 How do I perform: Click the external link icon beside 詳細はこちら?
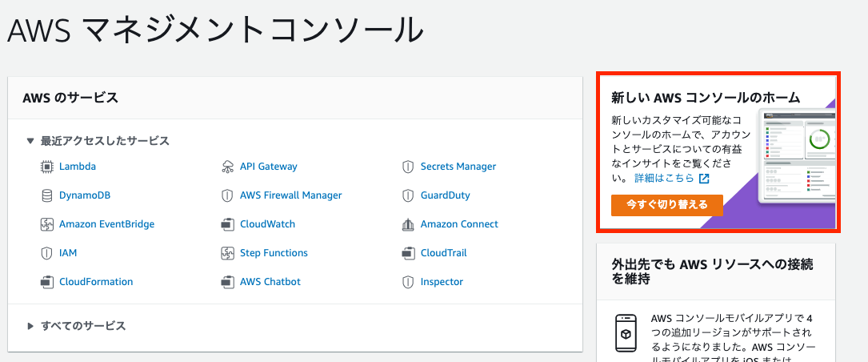click(704, 178)
